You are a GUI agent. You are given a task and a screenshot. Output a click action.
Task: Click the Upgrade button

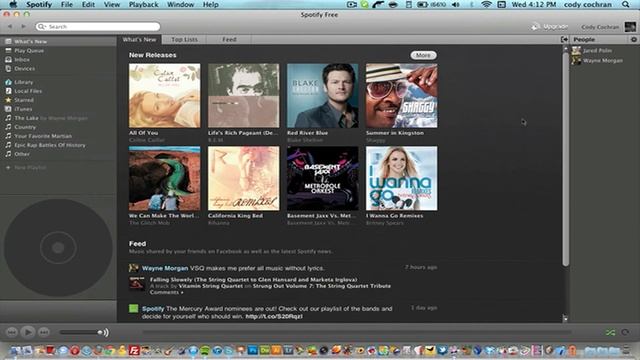[549, 27]
